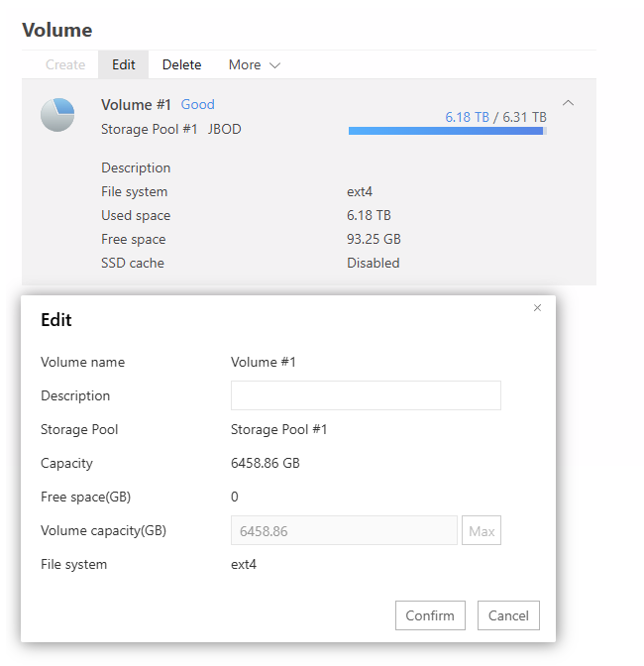This screenshot has width=644, height=666.
Task: Click the Volume heading
Action: point(56,30)
